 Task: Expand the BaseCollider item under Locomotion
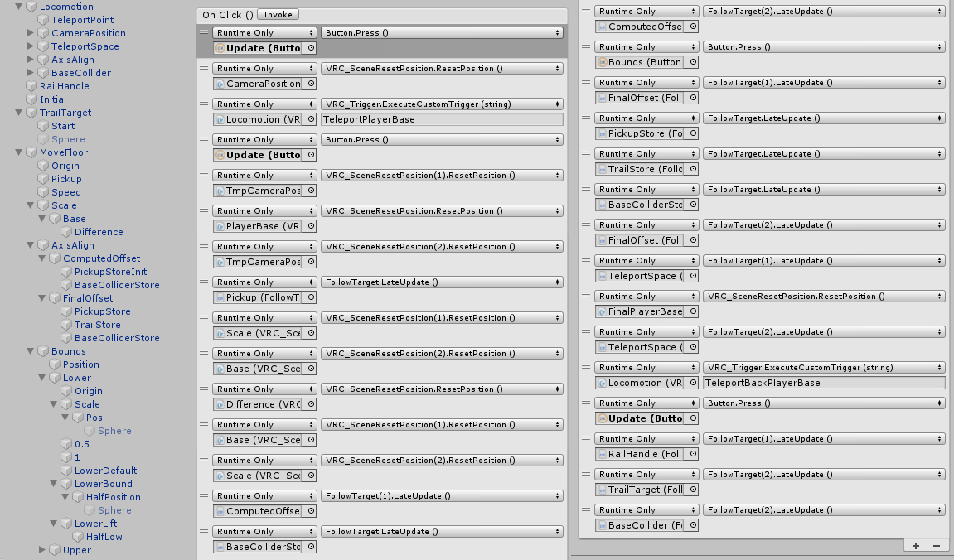pos(31,73)
